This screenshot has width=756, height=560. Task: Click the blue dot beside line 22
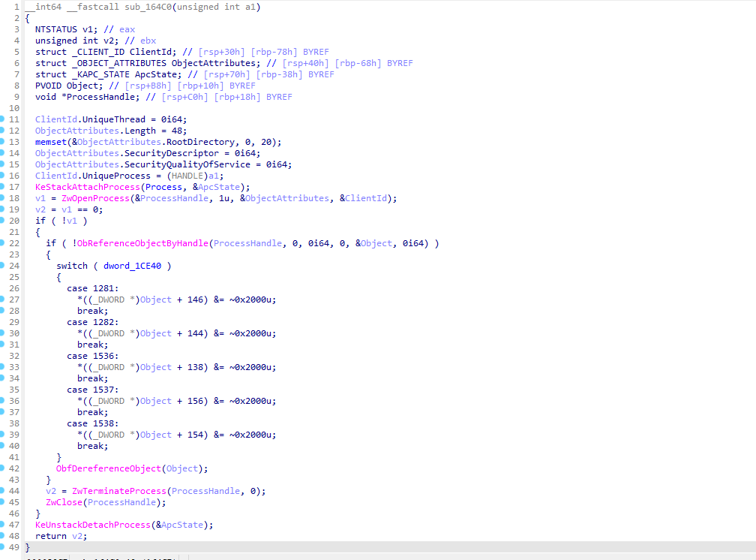pos(4,243)
